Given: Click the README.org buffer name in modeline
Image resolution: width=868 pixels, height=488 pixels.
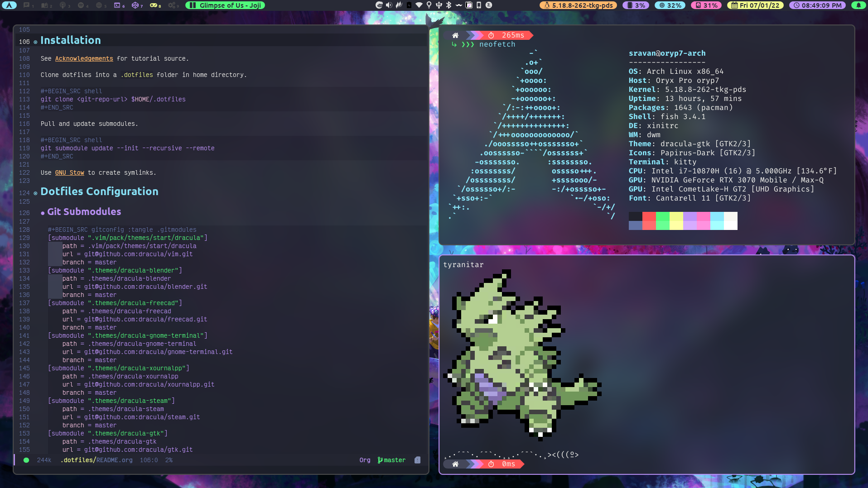Looking at the screenshot, I should [x=114, y=460].
